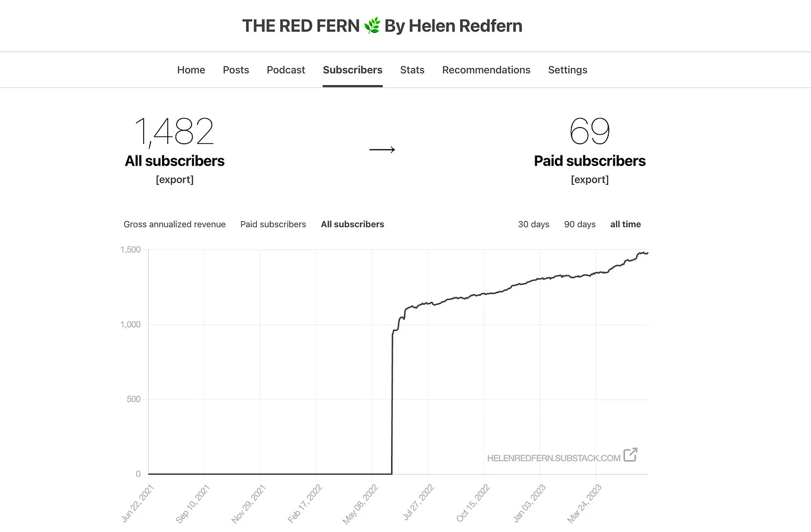Open the Stats tab
The image size is (811, 532).
pyautogui.click(x=412, y=70)
